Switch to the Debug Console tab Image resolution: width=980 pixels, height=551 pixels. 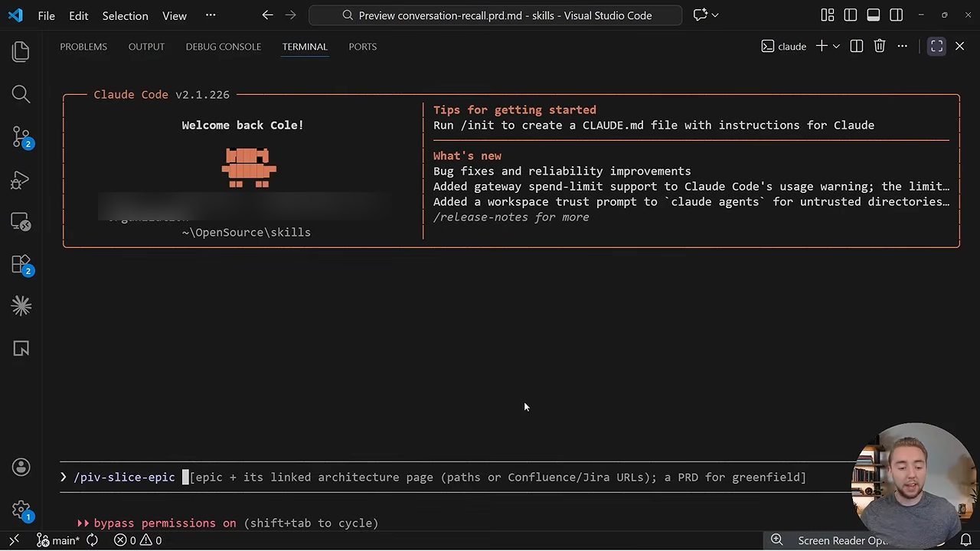pyautogui.click(x=224, y=47)
